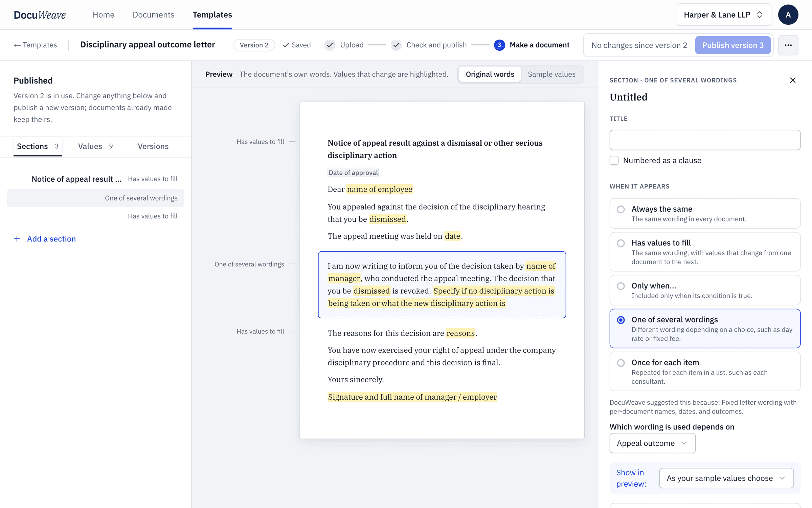812x508 pixels.
Task: Click the 'Date of approval' placeholder
Action: (353, 173)
